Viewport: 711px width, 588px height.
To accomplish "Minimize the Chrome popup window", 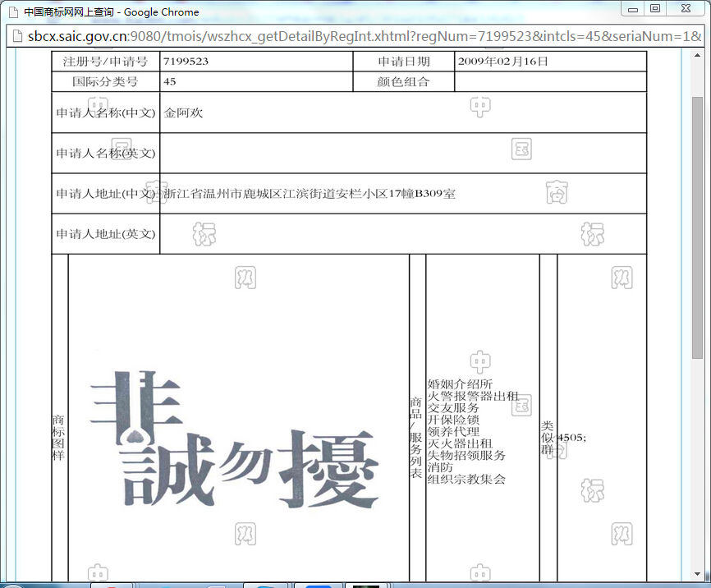I will click(633, 10).
